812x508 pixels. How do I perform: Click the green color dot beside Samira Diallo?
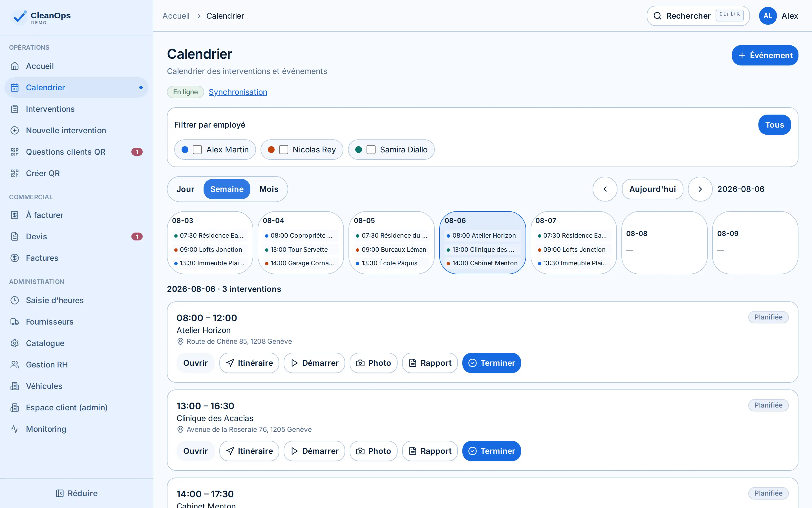pos(359,150)
